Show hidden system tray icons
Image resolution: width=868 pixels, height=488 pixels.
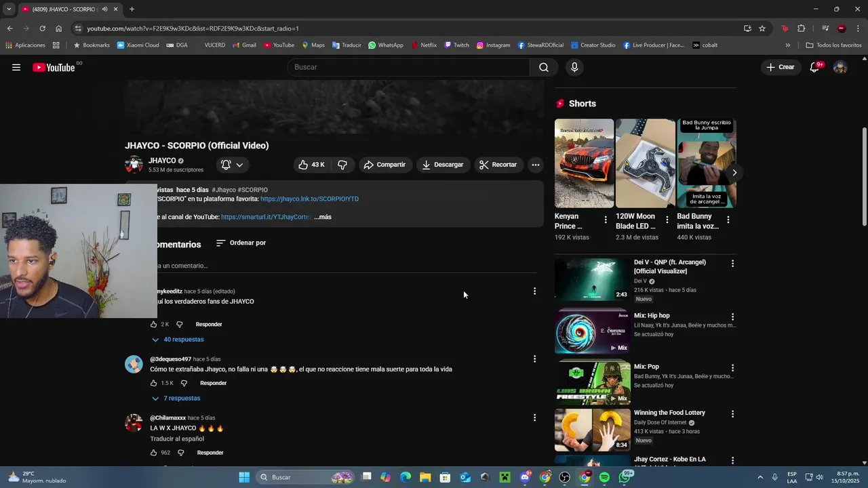[759, 477]
